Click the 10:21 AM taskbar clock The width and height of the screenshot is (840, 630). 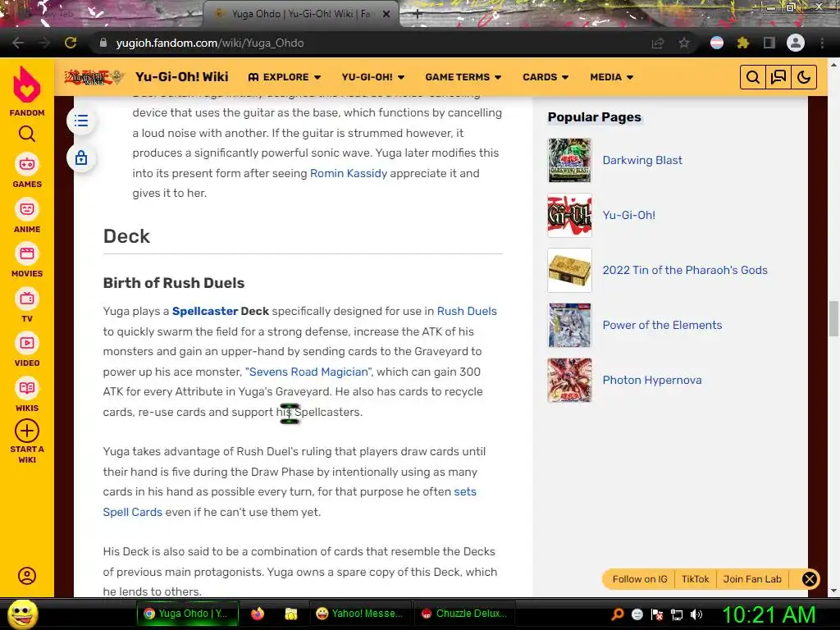(769, 614)
